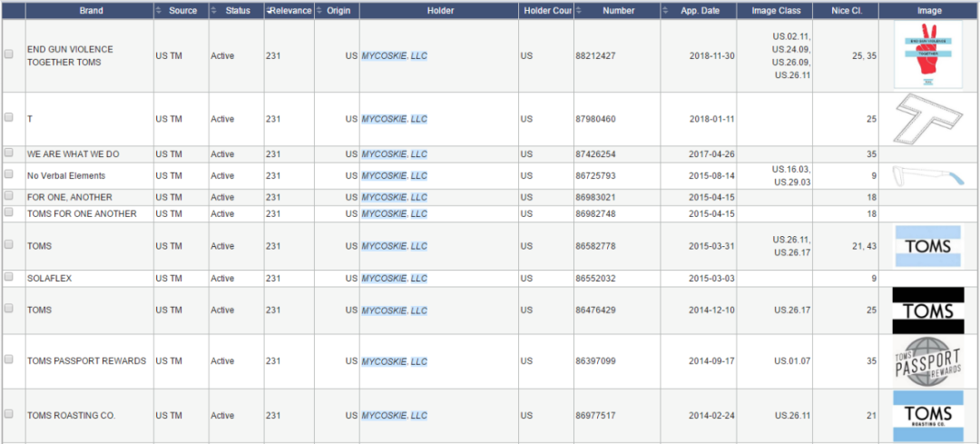Image resolution: width=980 pixels, height=444 pixels.
Task: Check the TOMS PASSPORT REWARDS row
Action: coord(9,360)
